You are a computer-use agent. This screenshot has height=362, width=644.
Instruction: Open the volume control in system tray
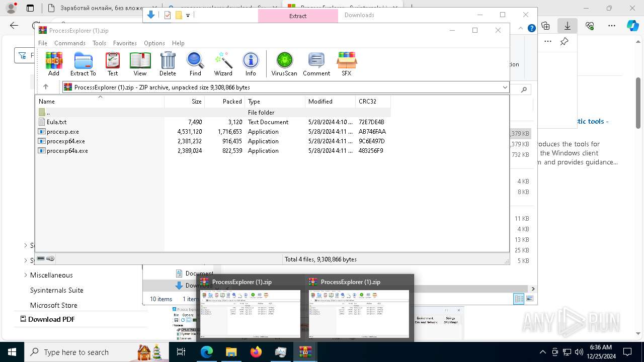pyautogui.click(x=579, y=352)
